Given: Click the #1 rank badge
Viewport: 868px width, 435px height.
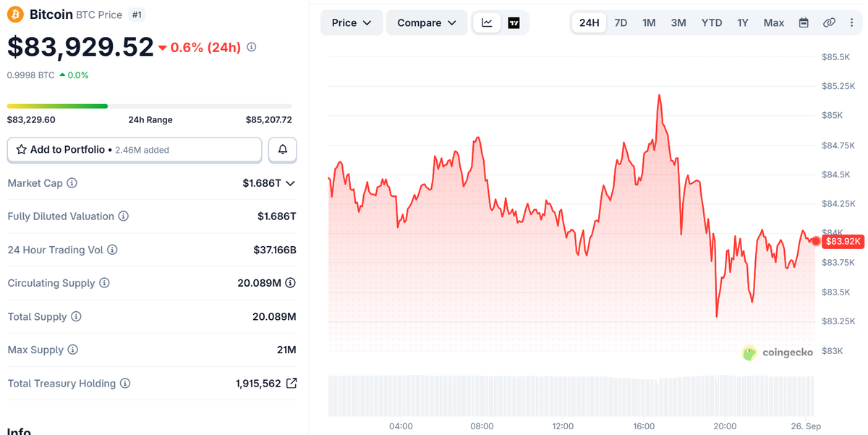Looking at the screenshot, I should (137, 14).
